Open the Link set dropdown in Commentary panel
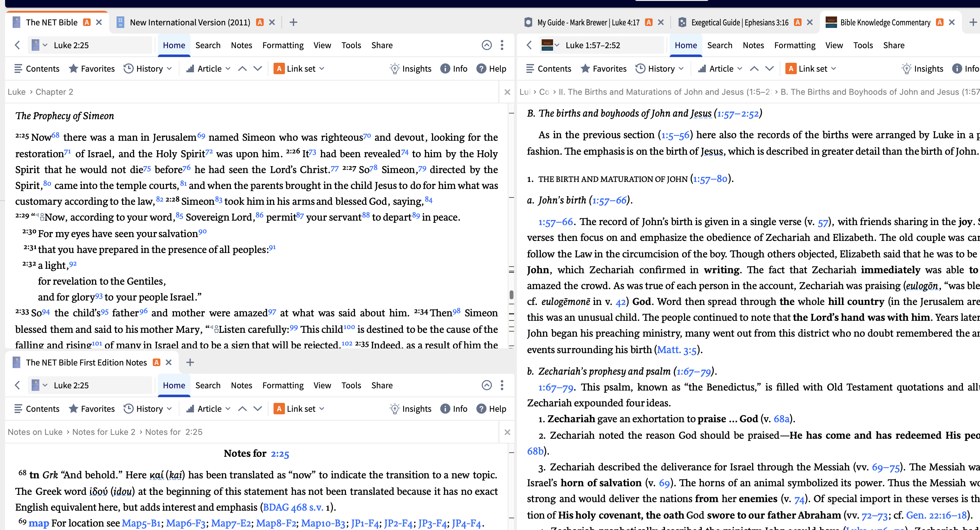This screenshot has width=980, height=530. [811, 68]
